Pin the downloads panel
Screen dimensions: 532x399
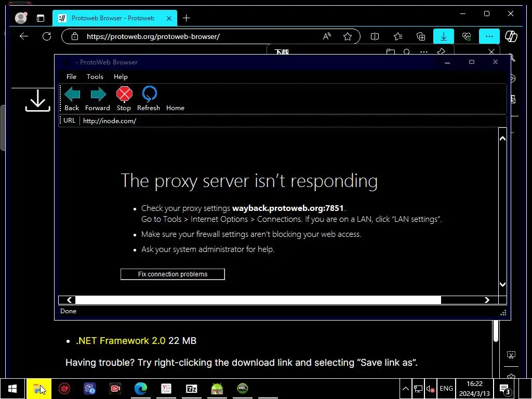click(x=441, y=51)
